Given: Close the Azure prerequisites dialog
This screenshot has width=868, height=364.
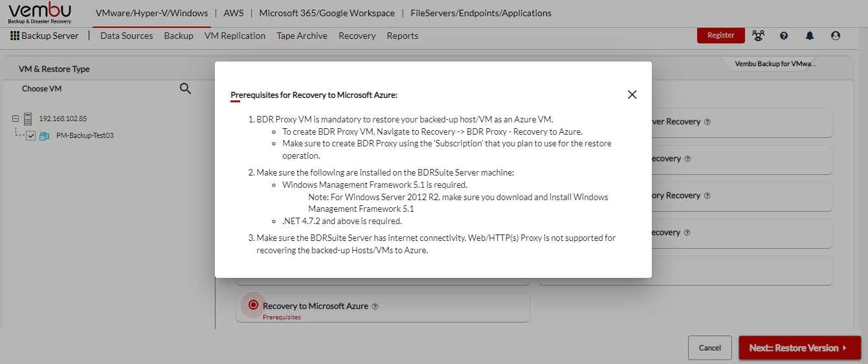Looking at the screenshot, I should coord(632,95).
